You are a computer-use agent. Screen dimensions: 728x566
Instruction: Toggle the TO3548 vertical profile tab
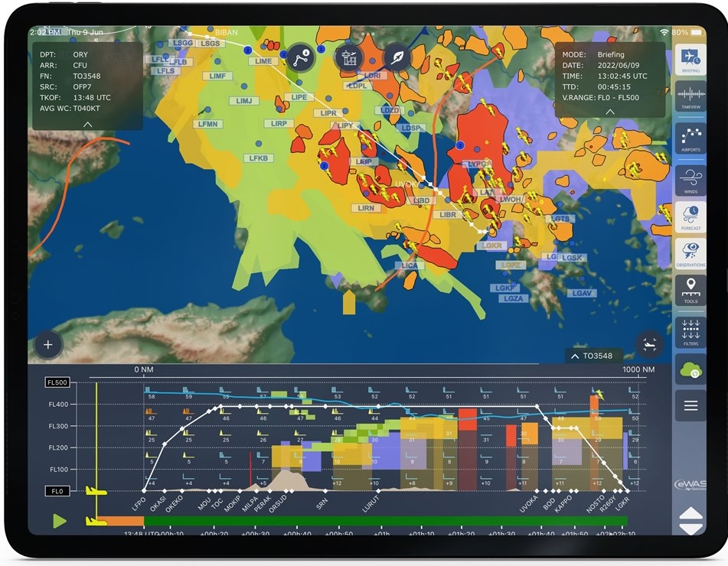593,356
